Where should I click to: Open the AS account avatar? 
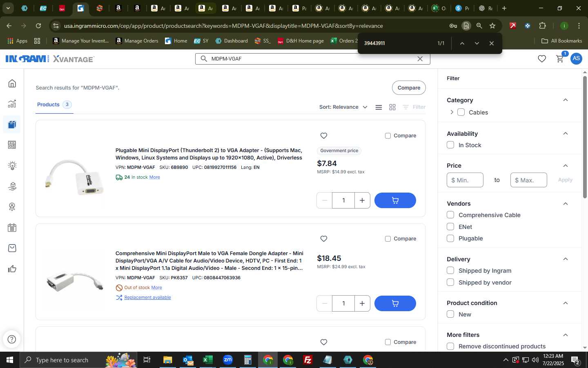tap(576, 58)
